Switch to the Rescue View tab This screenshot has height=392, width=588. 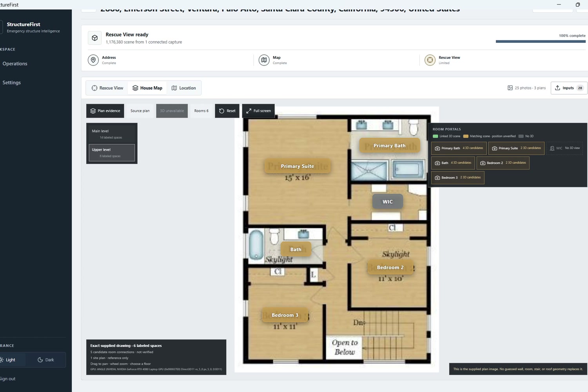[x=107, y=88]
